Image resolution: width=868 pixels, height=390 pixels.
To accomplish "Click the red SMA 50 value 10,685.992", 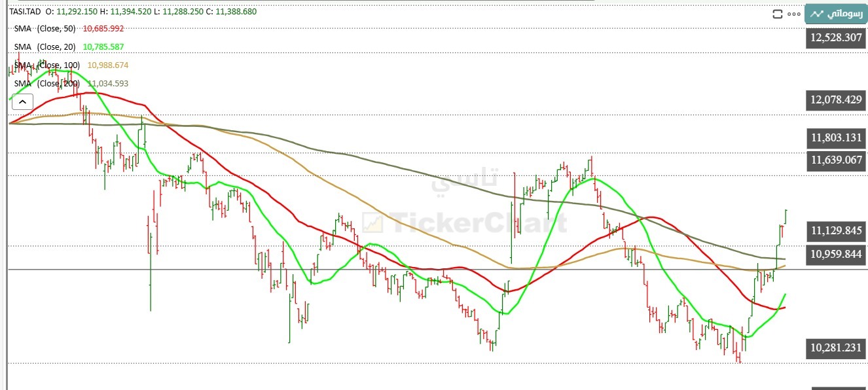I will tap(103, 28).
